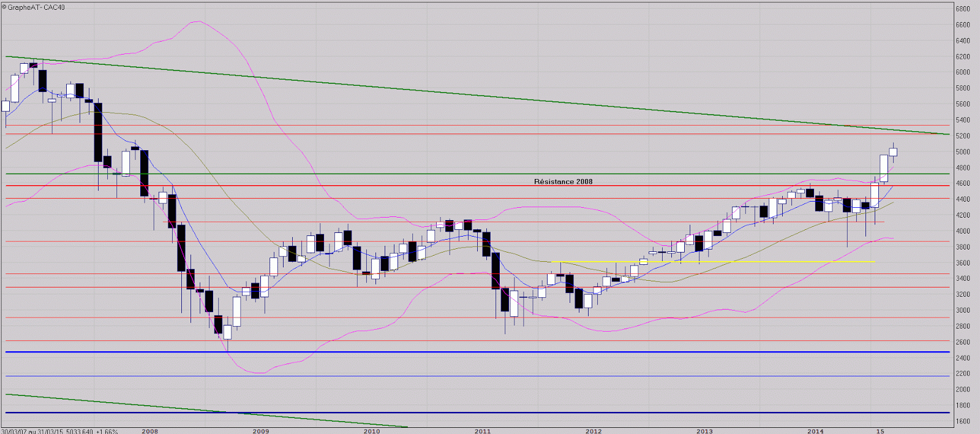Screen dimensions: 980x434
Task: Click the 5600 price axis label
Action: tap(963, 104)
